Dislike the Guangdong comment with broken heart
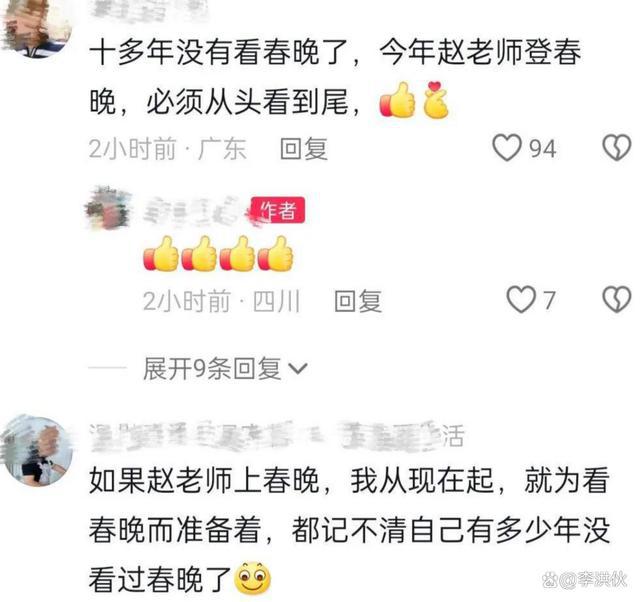Image resolution: width=640 pixels, height=602 pixels. pos(617,148)
